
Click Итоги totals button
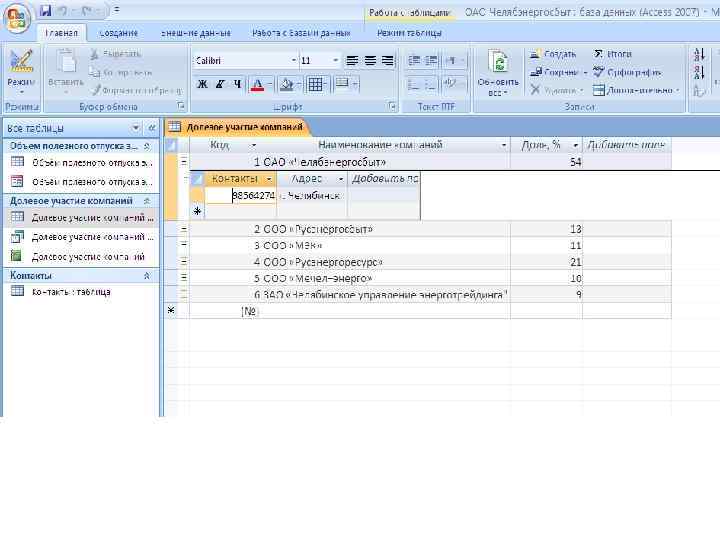pyautogui.click(x=613, y=54)
